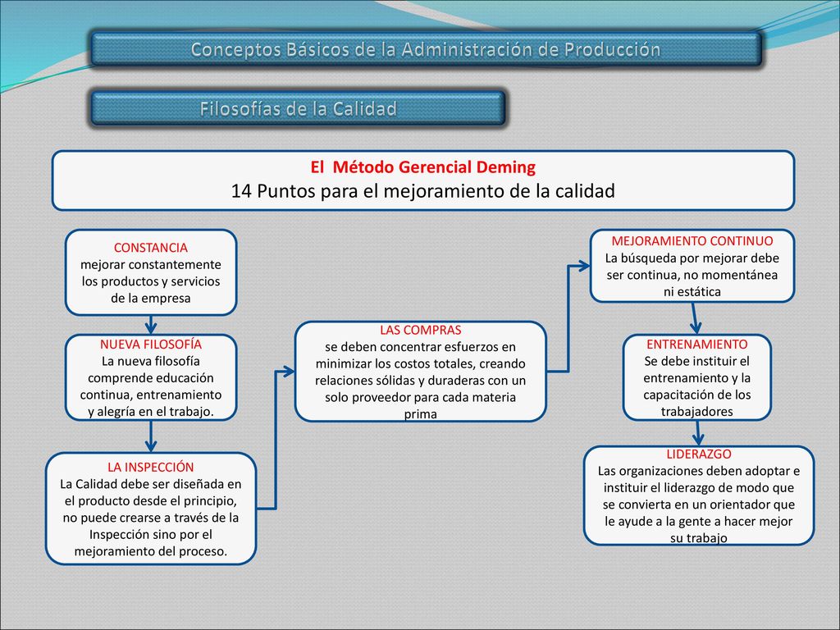Screen dimensions: 840x630
Task: Select 'le ayude a la gente a hacer mejor' line
Action: point(699,521)
